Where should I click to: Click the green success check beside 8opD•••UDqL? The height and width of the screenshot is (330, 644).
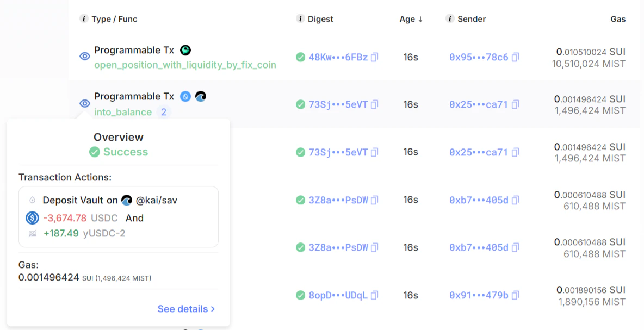pos(301,295)
